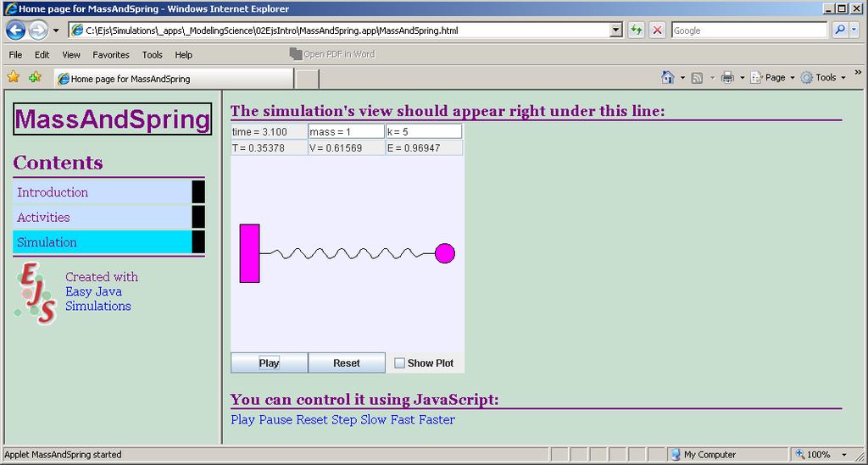The height and width of the screenshot is (465, 868).
Task: Expand the Feeds dropdown arrow
Action: [712, 78]
